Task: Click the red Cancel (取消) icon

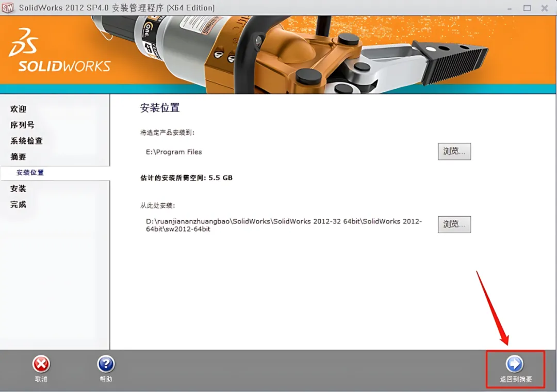Action: coord(41,364)
